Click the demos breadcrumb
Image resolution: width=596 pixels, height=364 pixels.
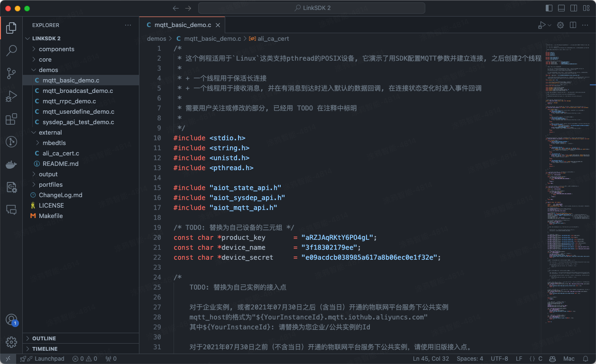pyautogui.click(x=156, y=38)
